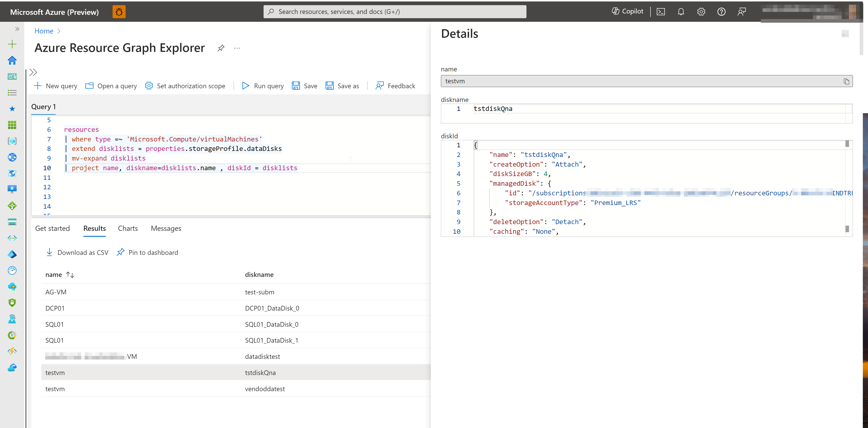Switch to the Charts tab

point(128,229)
